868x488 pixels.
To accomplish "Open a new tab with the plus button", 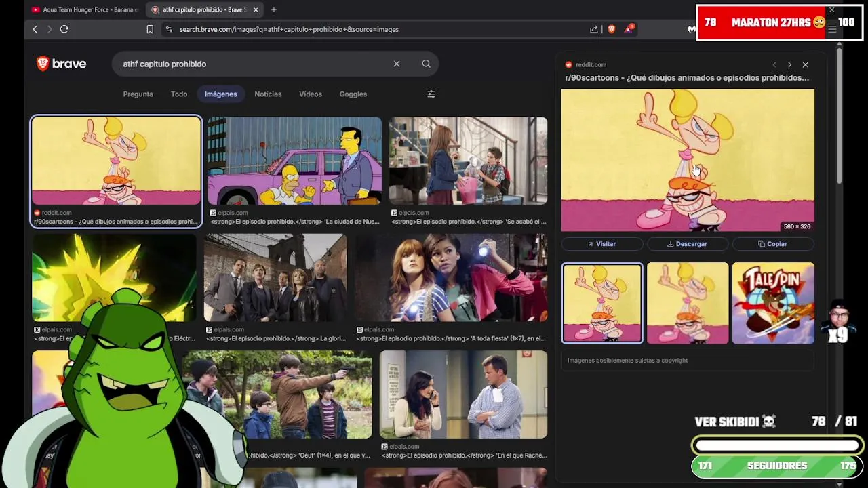I will click(x=273, y=9).
